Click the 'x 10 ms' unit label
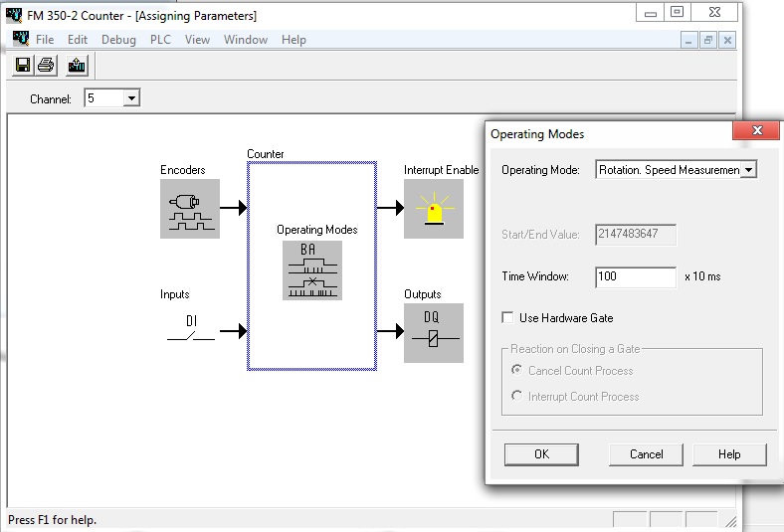This screenshot has width=784, height=532. click(702, 276)
